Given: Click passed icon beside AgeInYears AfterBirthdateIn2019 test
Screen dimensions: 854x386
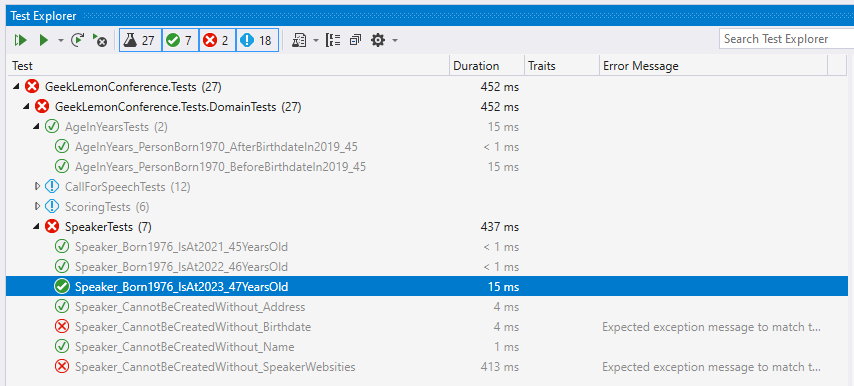Looking at the screenshot, I should click(62, 147).
